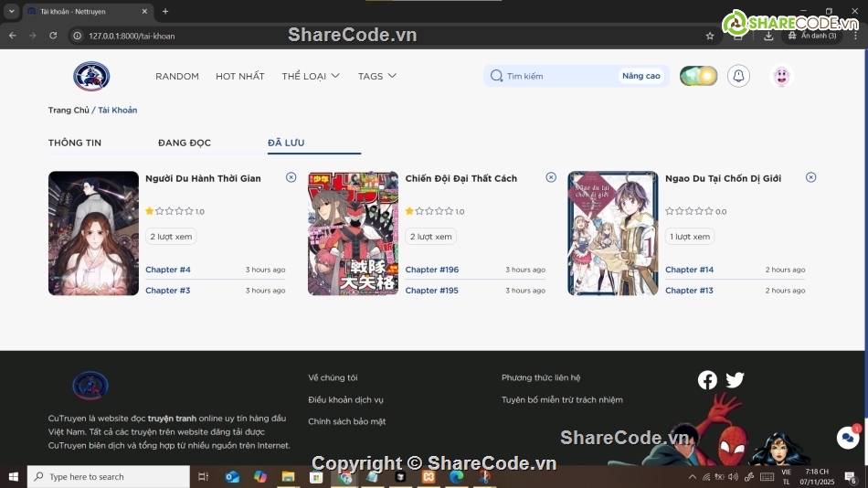Open Ngao Du Tại Chốn Dị Giới cover thumbnail
Viewport: 868px width, 488px height.
pyautogui.click(x=612, y=233)
